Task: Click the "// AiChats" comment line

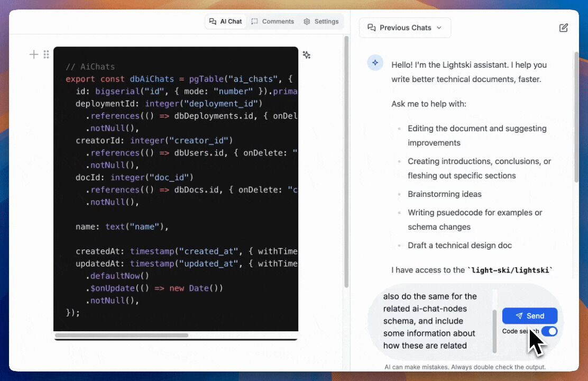Action: pyautogui.click(x=90, y=67)
